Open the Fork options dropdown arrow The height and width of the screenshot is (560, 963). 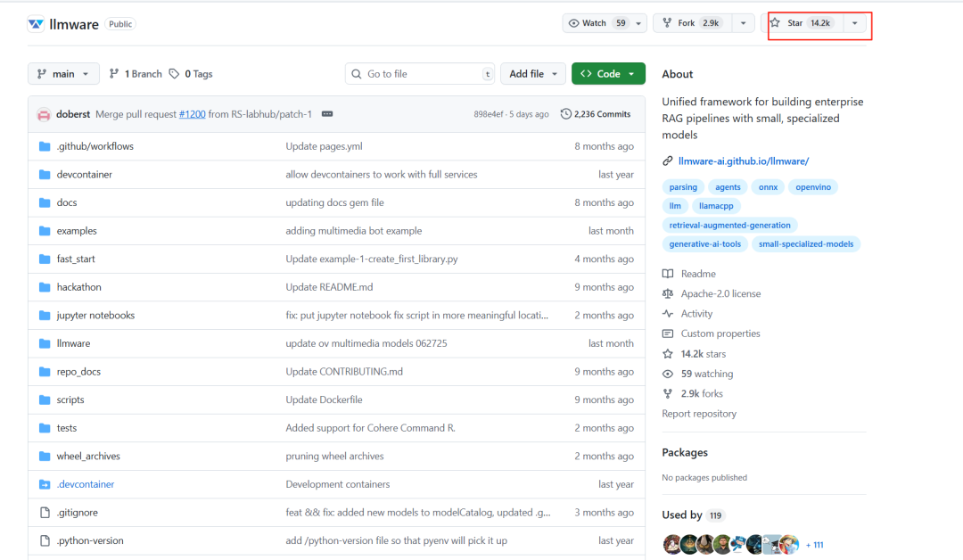point(743,23)
